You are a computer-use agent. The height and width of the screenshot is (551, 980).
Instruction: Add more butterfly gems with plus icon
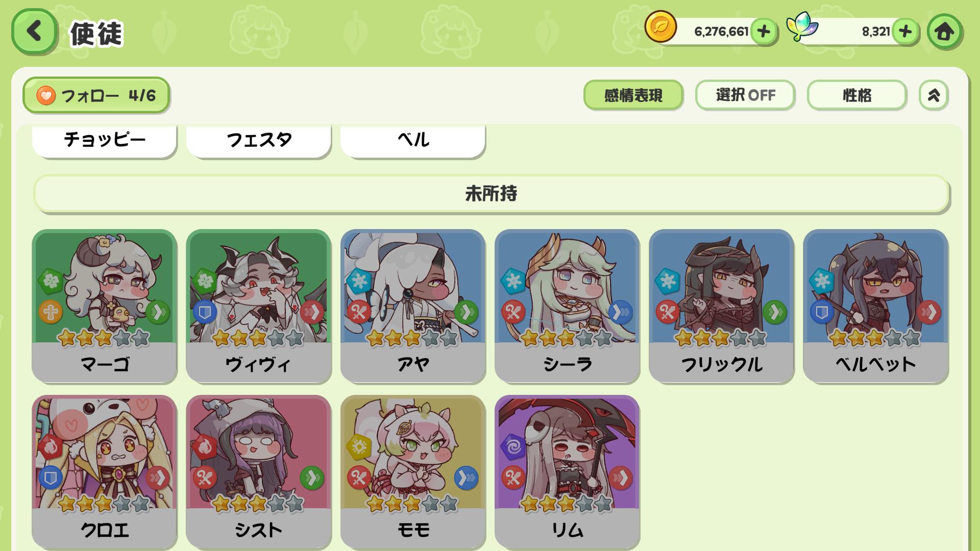pos(905,32)
